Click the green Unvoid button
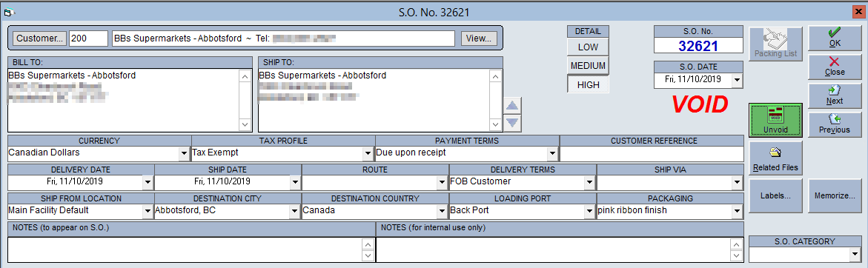868x268 pixels. [x=775, y=120]
